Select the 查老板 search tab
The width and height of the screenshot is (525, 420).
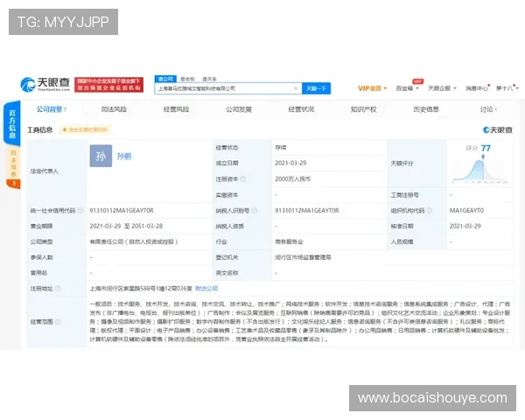point(187,79)
